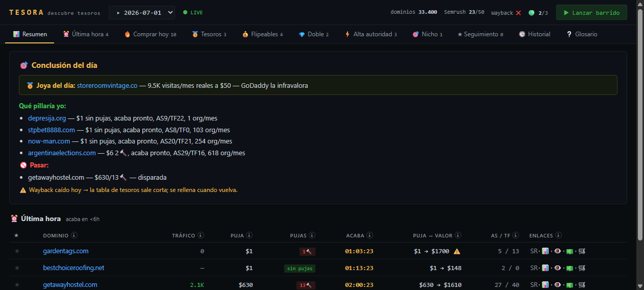The image size is (644, 290).
Task: Click eye icon in bestchoiceroofing.net row
Action: pos(558,268)
